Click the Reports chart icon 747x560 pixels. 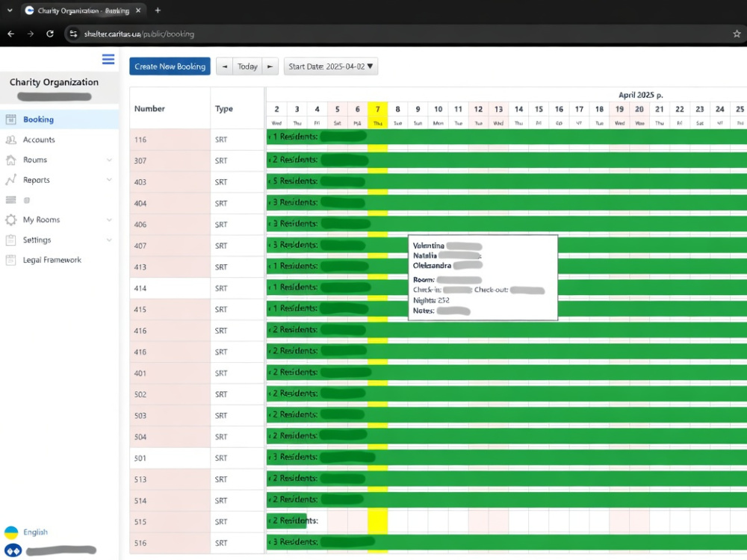click(10, 180)
